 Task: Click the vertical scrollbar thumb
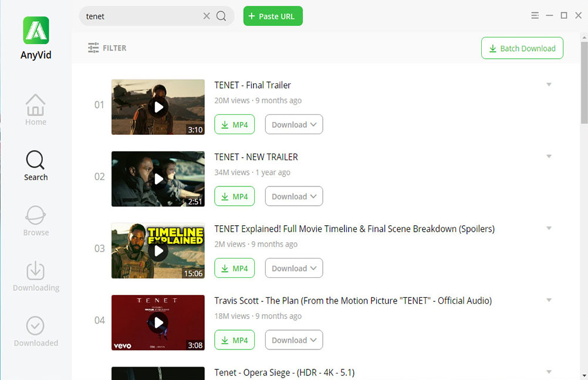pos(584,82)
